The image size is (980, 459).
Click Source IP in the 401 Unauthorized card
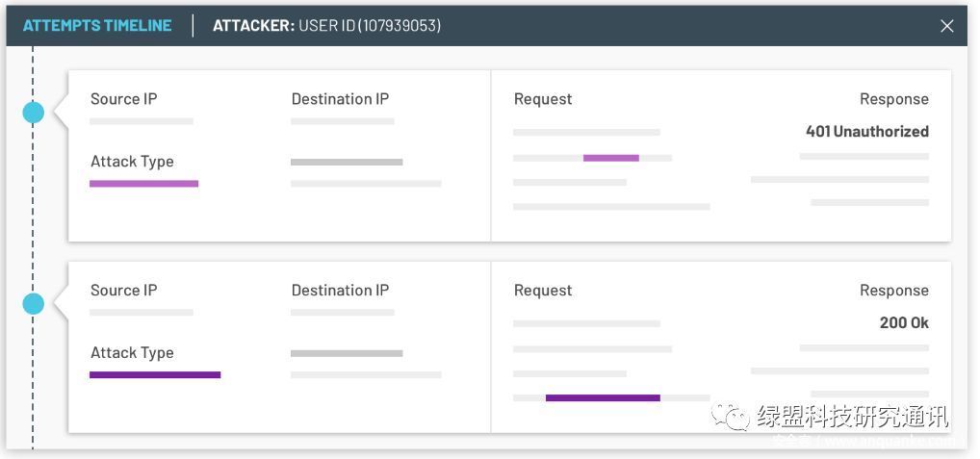123,99
